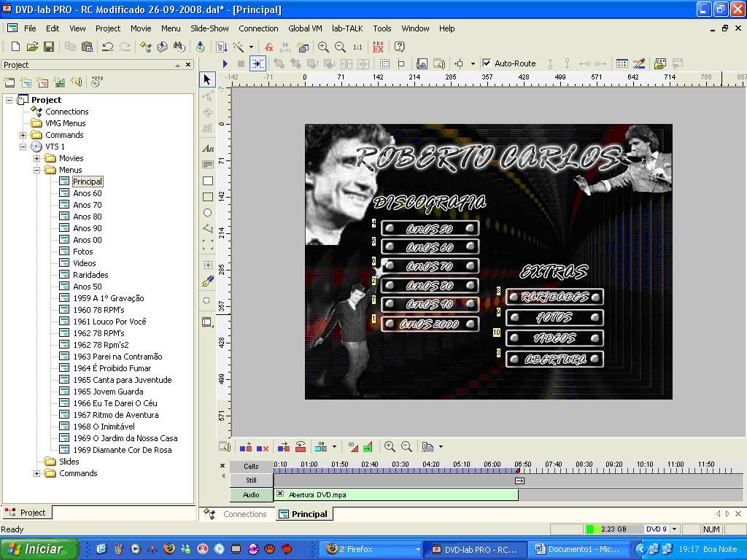Open the File menu

tap(30, 28)
